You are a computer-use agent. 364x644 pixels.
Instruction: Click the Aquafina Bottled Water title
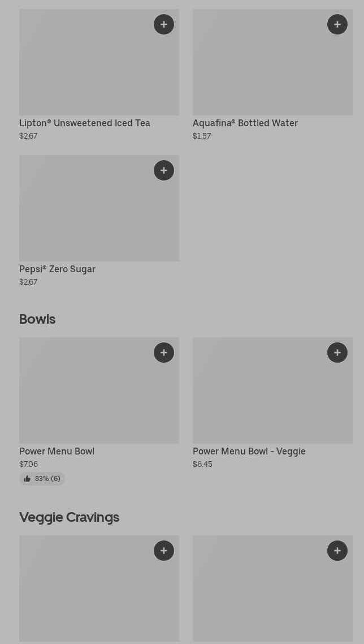[245, 123]
